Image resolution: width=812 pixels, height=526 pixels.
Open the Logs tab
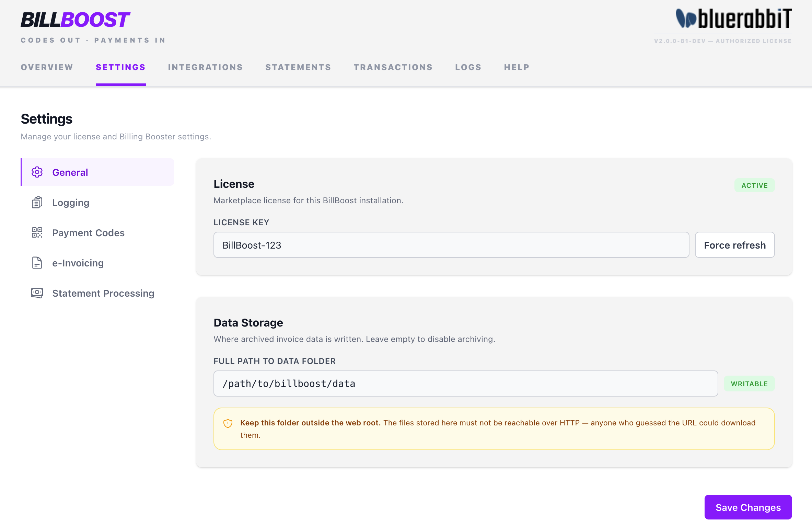(468, 67)
